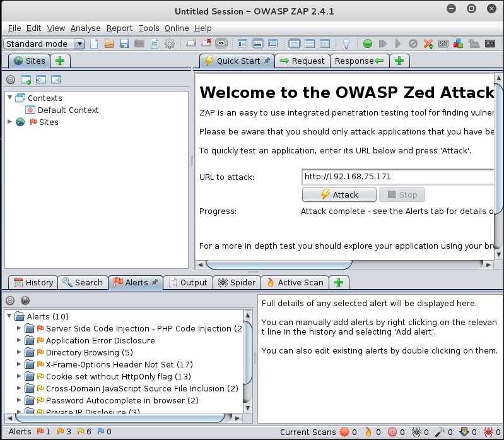Click the green plus beside Active Scan tab
Image resolution: width=504 pixels, height=440 pixels.
click(339, 282)
